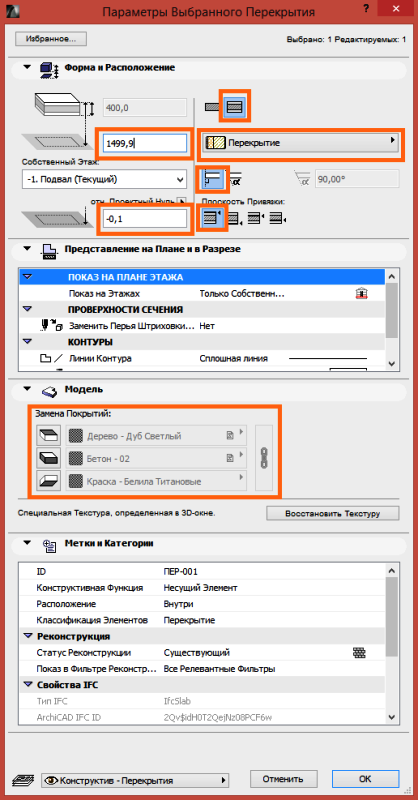Open the Собственный Этаж dropdown
418x800 pixels.
tap(104, 180)
